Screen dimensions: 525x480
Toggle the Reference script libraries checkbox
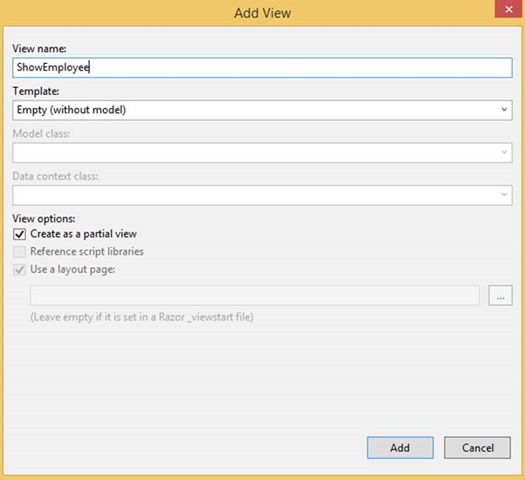(19, 252)
